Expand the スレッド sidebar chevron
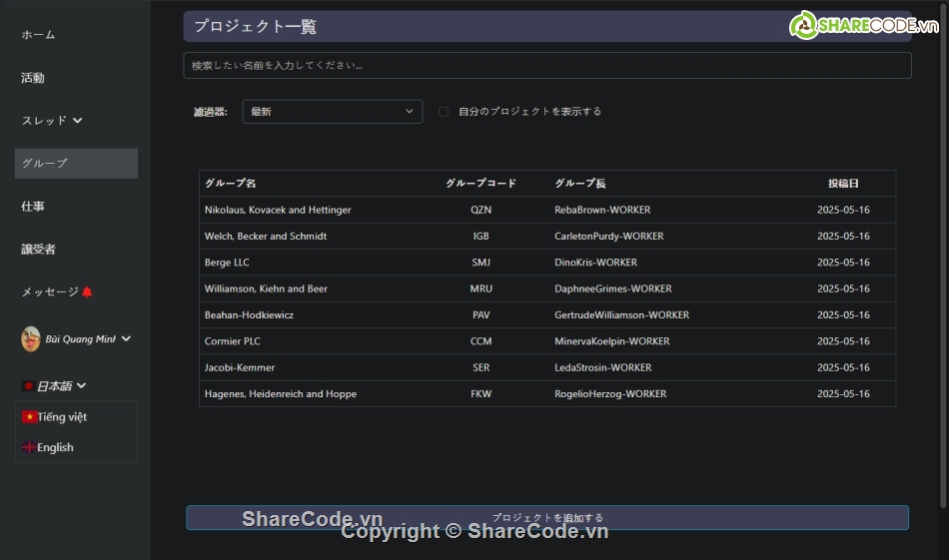 tap(78, 121)
